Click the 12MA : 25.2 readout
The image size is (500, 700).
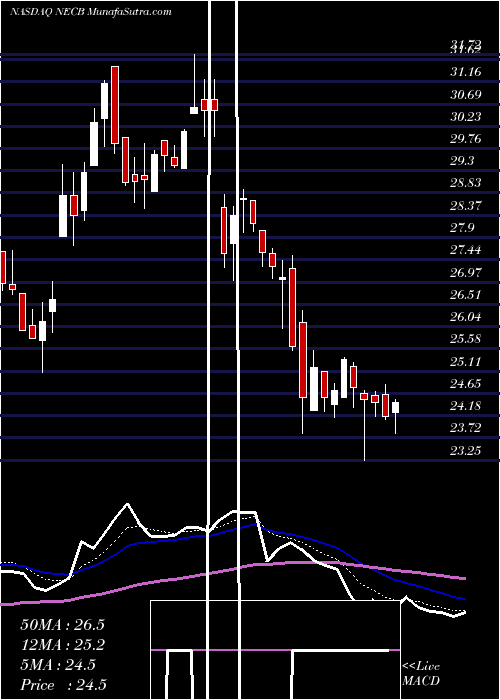tap(62, 645)
